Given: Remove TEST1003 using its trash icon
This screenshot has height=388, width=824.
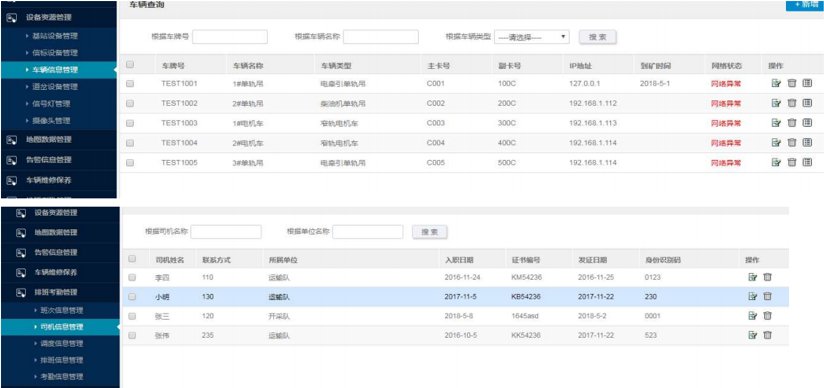Looking at the screenshot, I should (792, 122).
